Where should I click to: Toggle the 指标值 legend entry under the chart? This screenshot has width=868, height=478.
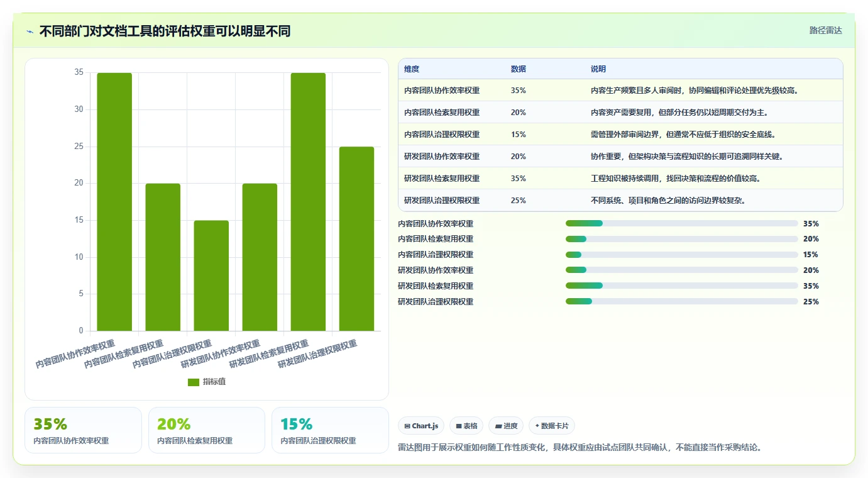(207, 382)
